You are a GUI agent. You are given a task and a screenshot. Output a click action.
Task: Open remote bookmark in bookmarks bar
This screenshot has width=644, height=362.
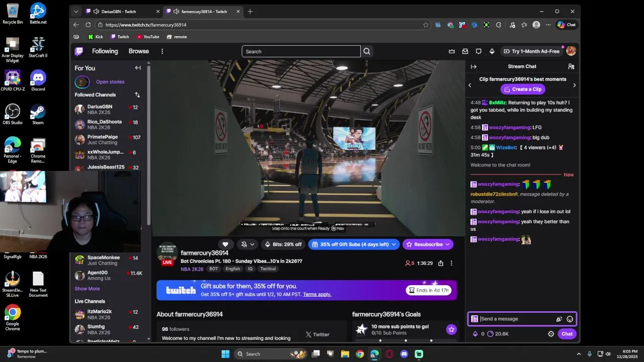177,37
